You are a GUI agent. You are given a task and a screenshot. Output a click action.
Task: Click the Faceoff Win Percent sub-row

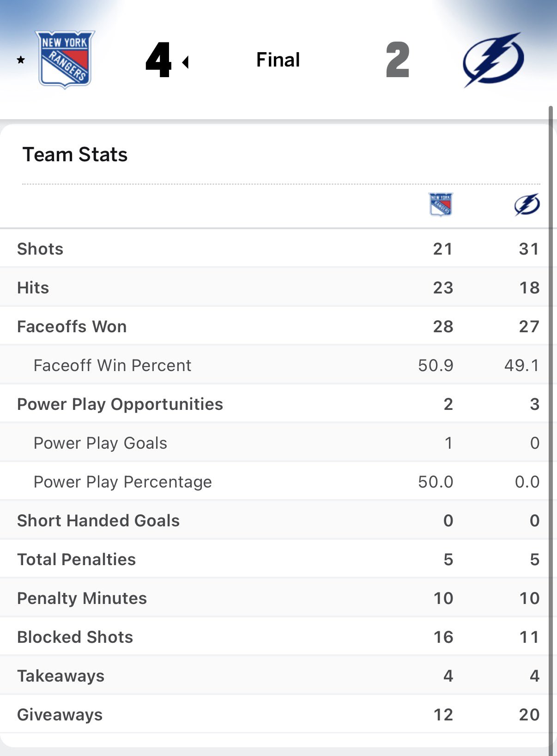click(x=112, y=366)
